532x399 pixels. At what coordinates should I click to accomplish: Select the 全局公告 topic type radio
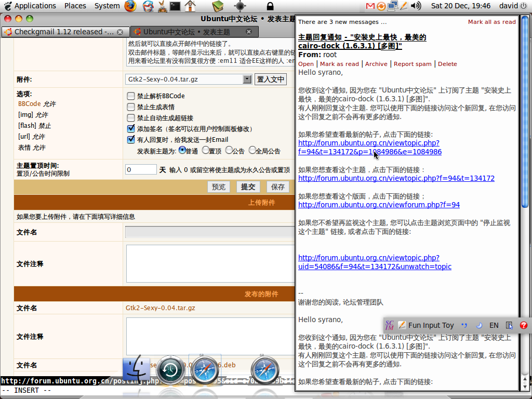[x=252, y=150]
